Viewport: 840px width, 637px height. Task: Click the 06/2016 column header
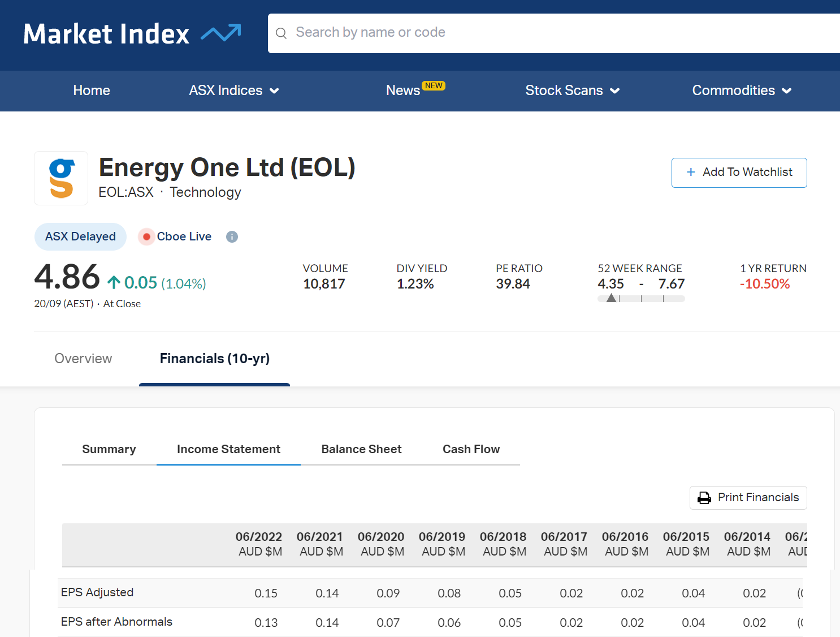point(626,544)
